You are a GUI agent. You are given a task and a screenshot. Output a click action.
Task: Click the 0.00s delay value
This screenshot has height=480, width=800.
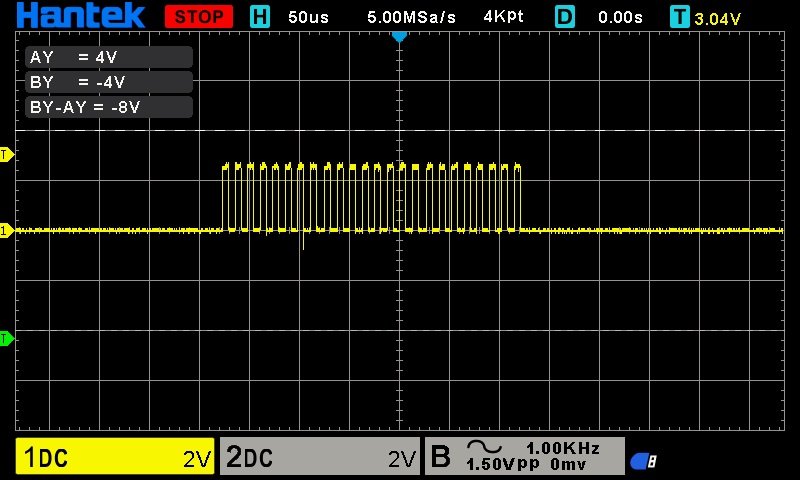click(620, 17)
